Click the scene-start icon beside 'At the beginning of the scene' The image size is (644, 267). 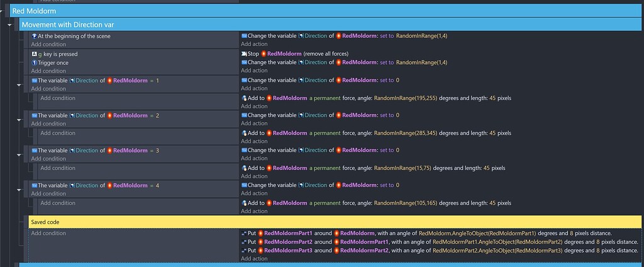pos(34,37)
